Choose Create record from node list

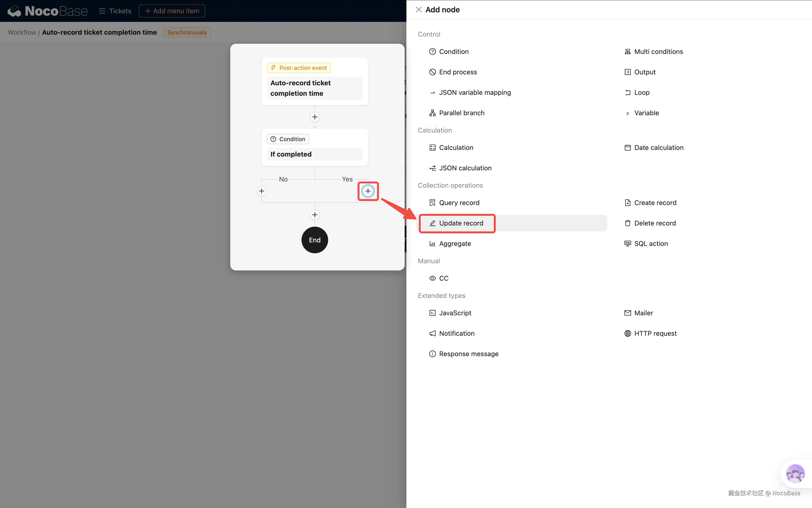[655, 203]
